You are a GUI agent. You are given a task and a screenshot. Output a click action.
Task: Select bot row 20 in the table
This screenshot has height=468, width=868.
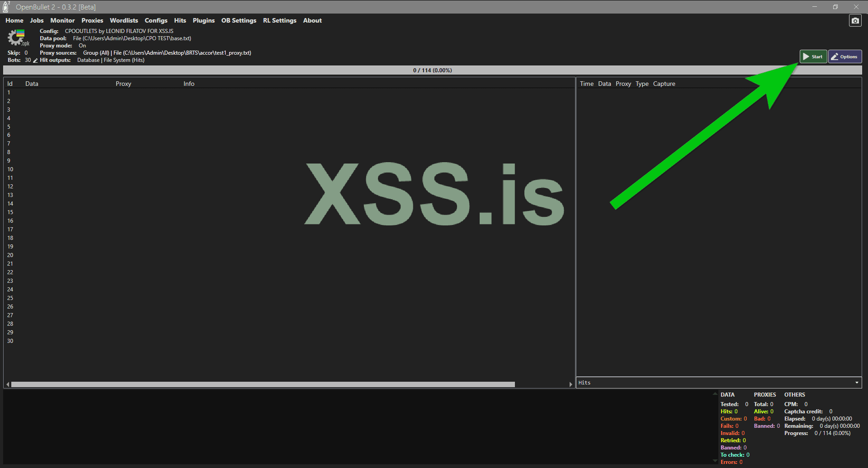pyautogui.click(x=289, y=255)
